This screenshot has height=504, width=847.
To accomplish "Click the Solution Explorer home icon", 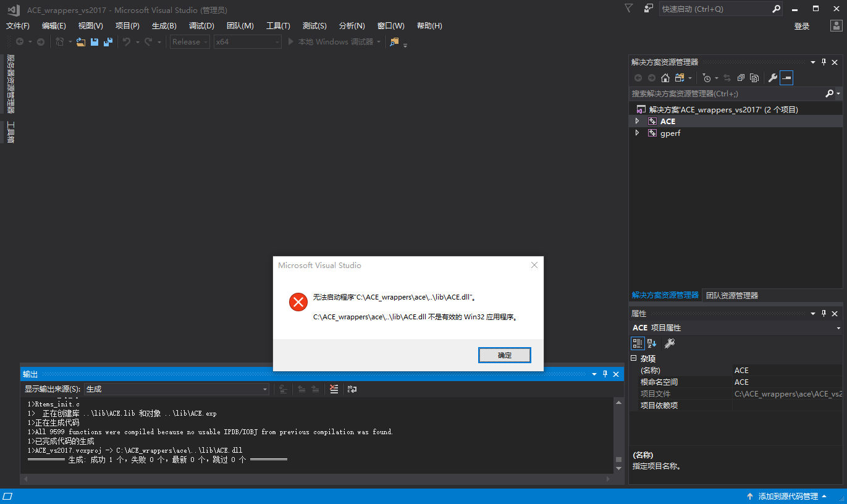I will point(665,78).
